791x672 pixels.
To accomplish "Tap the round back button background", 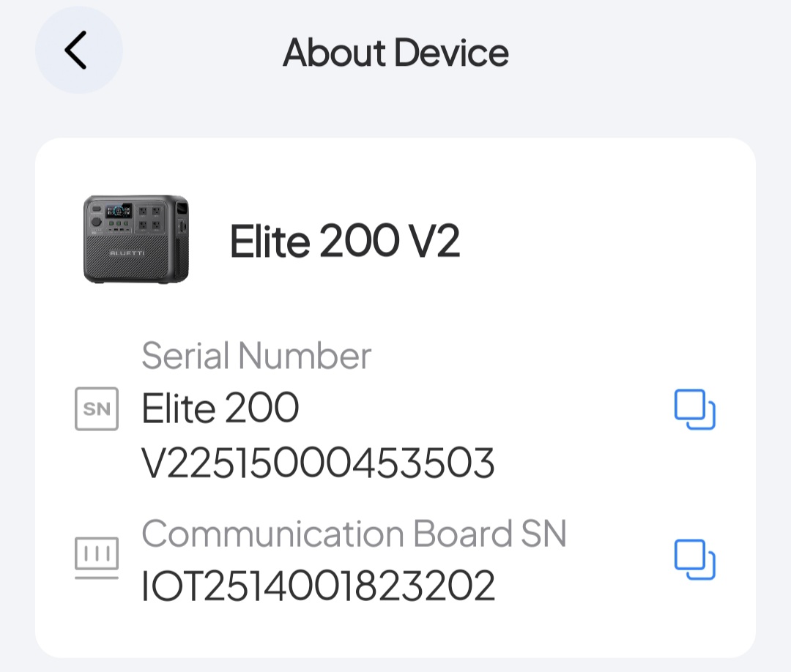I will [79, 50].
